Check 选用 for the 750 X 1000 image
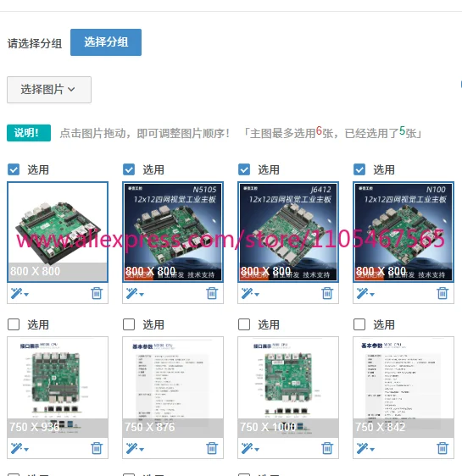The image size is (462, 476). [244, 324]
